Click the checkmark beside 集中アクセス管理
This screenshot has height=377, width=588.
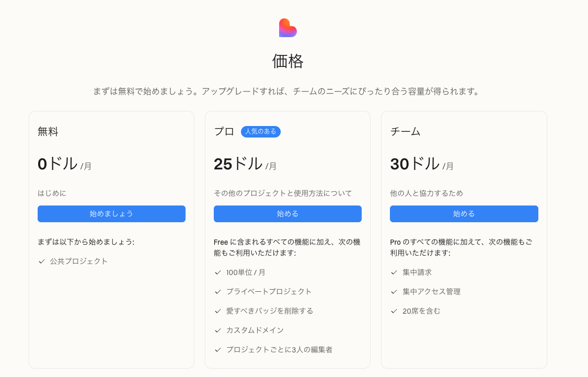[394, 292]
